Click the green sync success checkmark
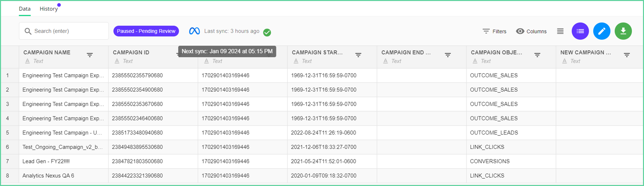Screen dimensions: 644x186 point(267,32)
